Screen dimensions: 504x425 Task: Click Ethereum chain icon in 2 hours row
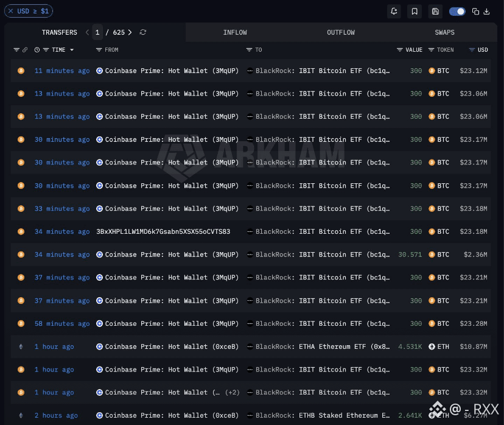click(21, 415)
